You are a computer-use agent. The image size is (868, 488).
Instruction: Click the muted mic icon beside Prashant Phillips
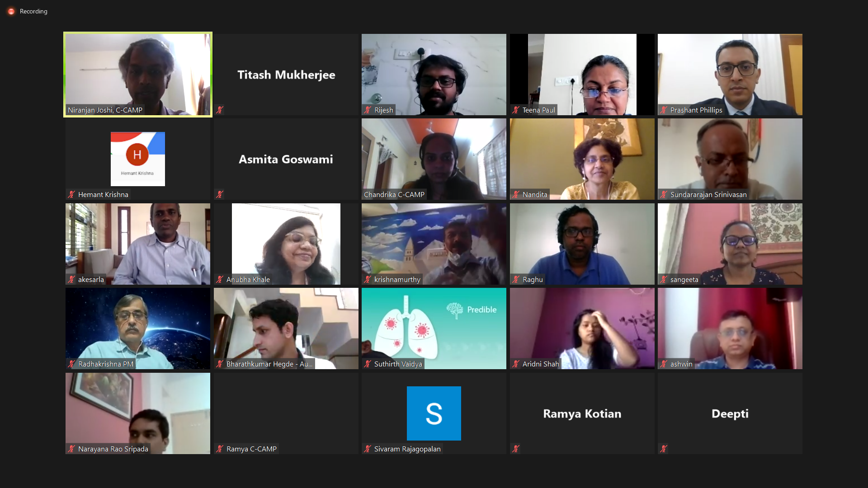click(x=664, y=110)
